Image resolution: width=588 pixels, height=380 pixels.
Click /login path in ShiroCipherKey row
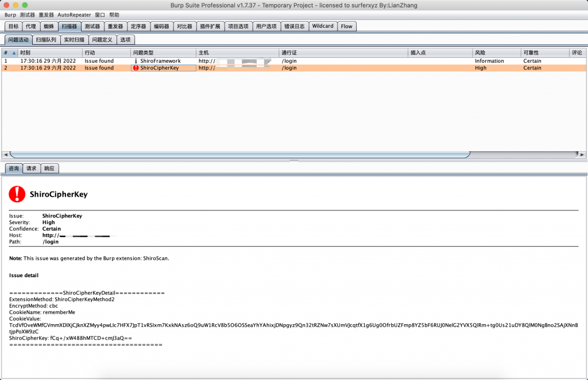point(289,68)
